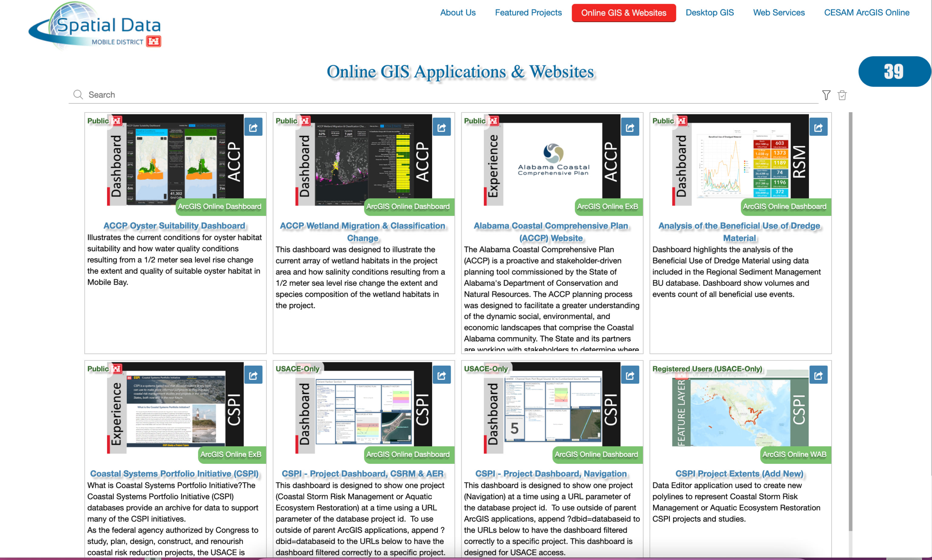Open the About Us menu
This screenshot has width=932, height=560.
pos(458,12)
